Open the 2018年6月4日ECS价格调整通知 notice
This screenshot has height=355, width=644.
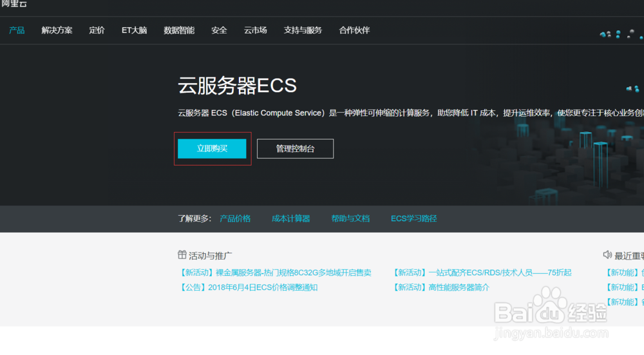click(x=248, y=287)
